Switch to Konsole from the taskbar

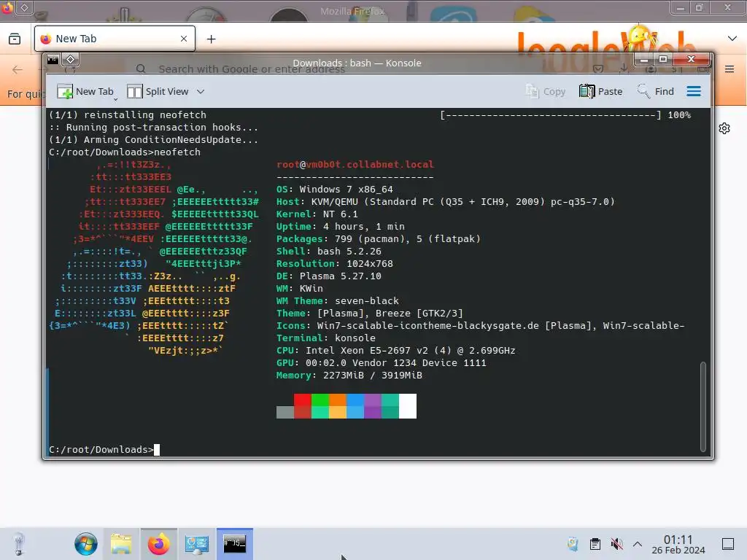[x=235, y=543]
